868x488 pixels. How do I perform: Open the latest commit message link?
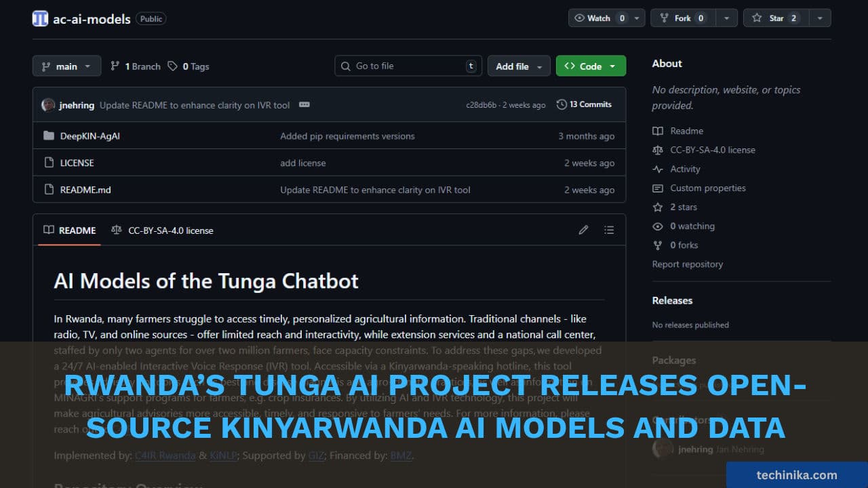click(x=195, y=105)
